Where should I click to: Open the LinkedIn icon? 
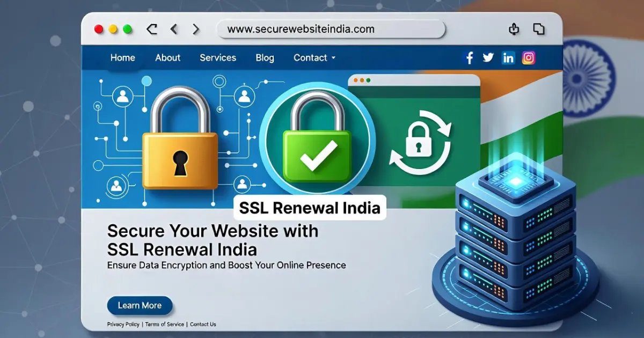point(508,58)
